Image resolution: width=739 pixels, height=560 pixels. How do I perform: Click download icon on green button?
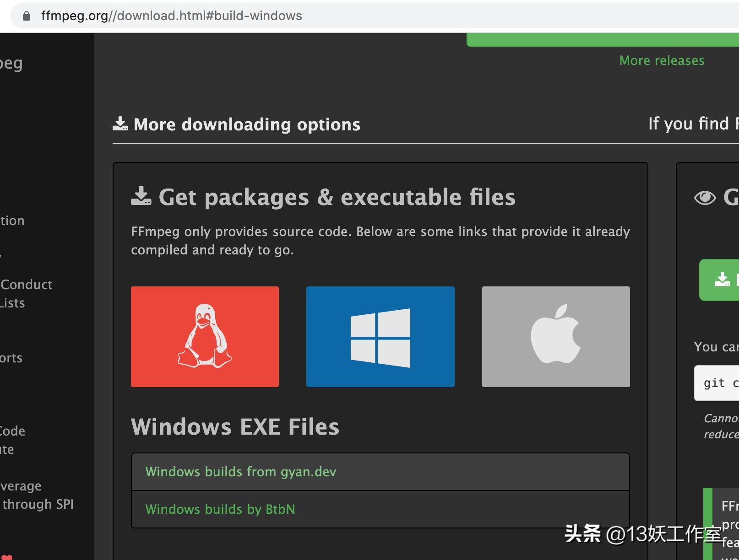click(722, 279)
